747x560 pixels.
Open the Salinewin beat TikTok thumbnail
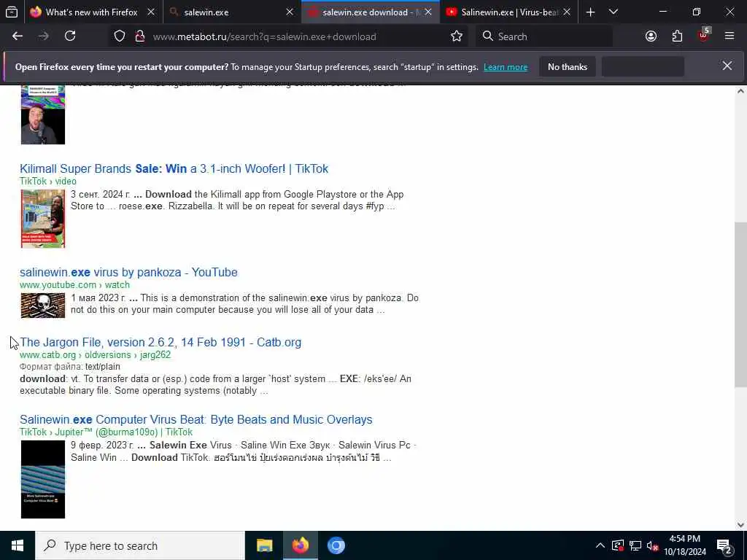(43, 480)
